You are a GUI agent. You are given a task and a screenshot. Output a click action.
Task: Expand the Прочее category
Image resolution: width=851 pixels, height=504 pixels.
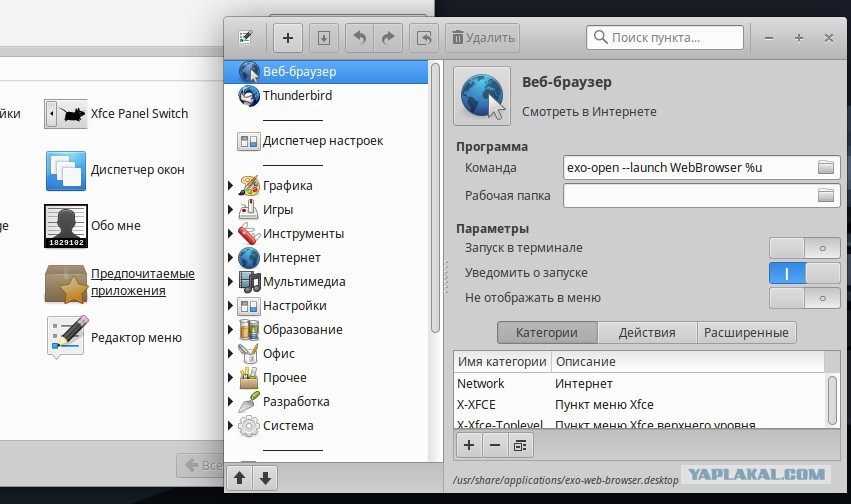click(x=230, y=378)
